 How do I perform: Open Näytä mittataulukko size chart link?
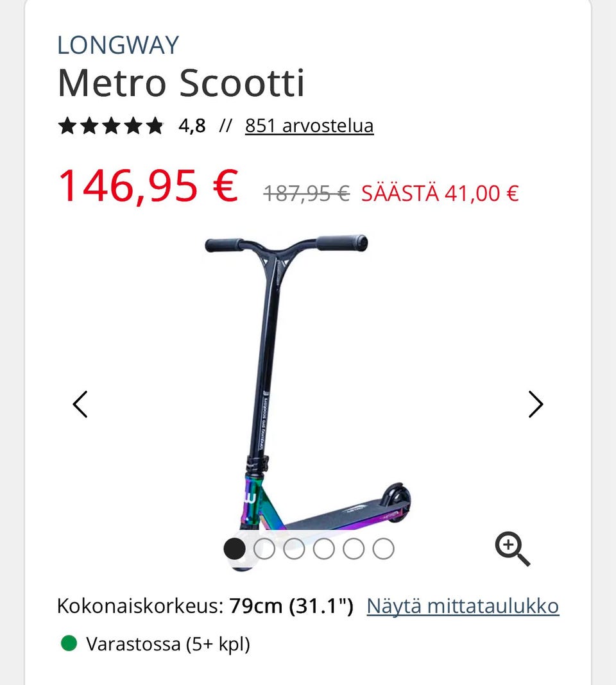463,606
